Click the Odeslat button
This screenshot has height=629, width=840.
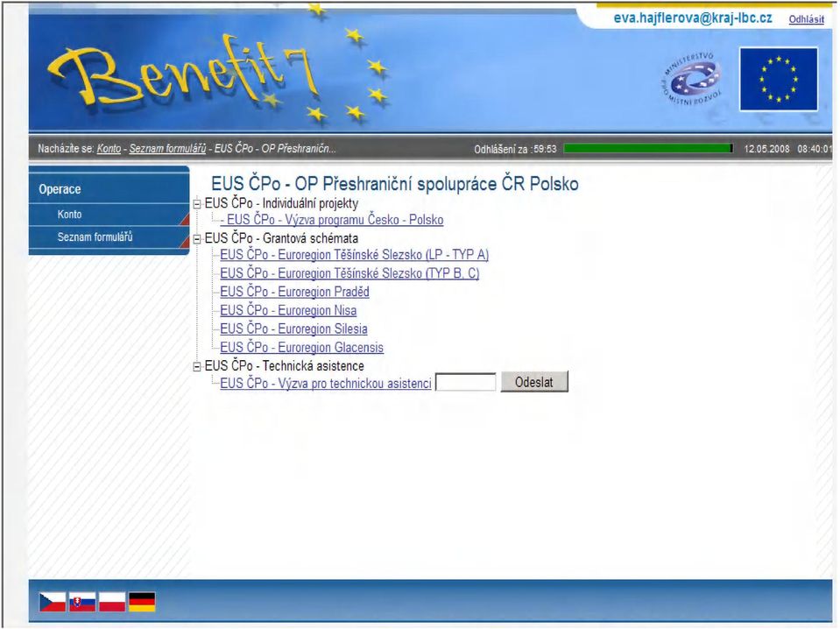pyautogui.click(x=534, y=382)
